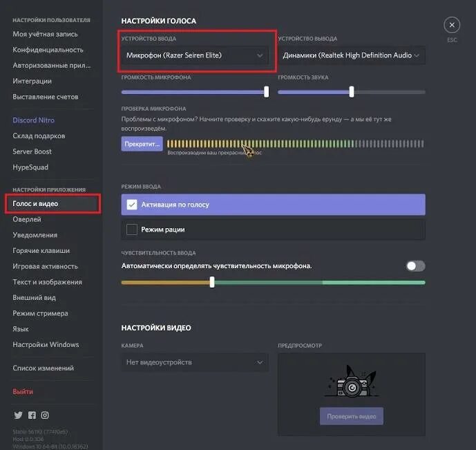
Task: Open Список изменений
Action: [x=43, y=368]
